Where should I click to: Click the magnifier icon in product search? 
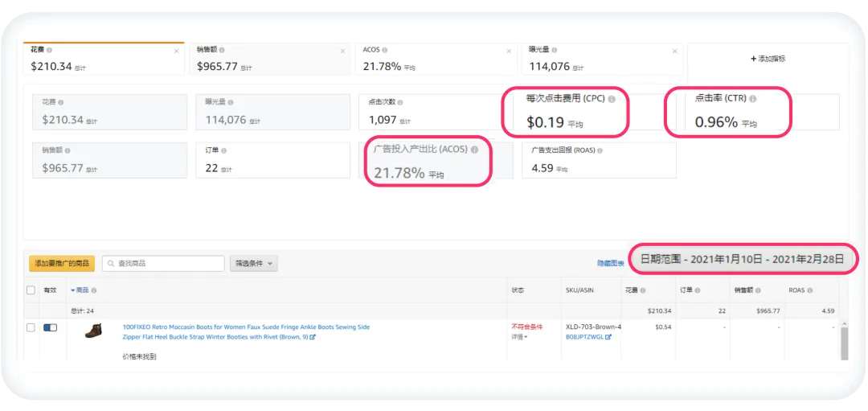111,263
